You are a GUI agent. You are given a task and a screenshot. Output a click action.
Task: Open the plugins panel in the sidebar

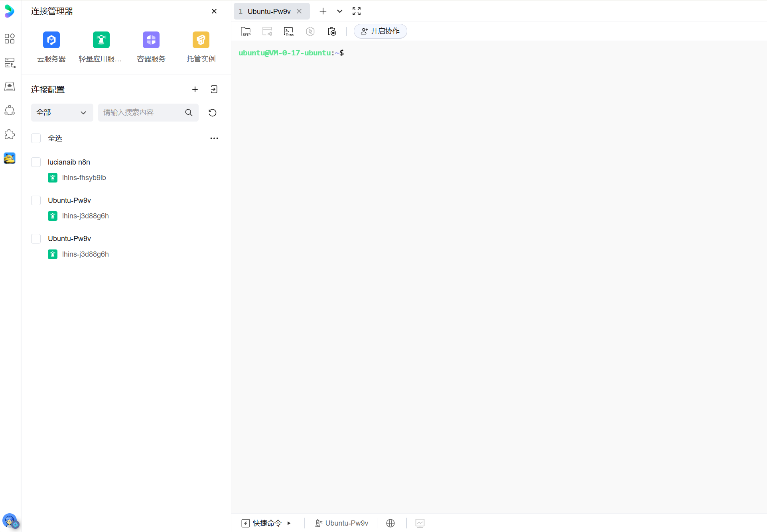(10, 134)
